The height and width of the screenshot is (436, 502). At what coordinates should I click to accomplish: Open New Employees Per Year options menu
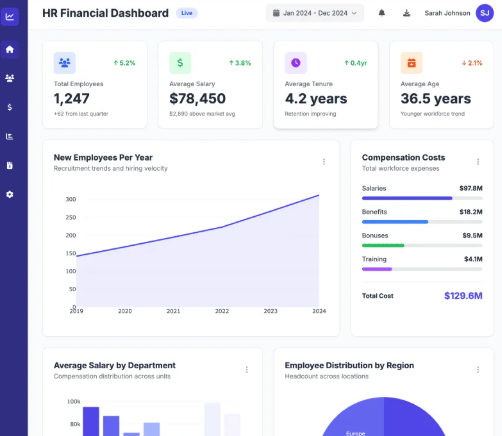coord(324,162)
